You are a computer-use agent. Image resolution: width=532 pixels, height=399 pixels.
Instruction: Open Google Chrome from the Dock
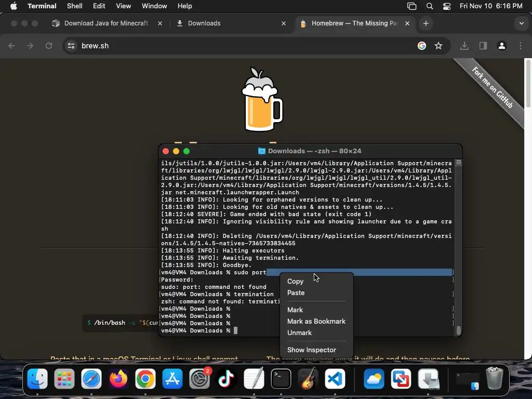coord(145,379)
